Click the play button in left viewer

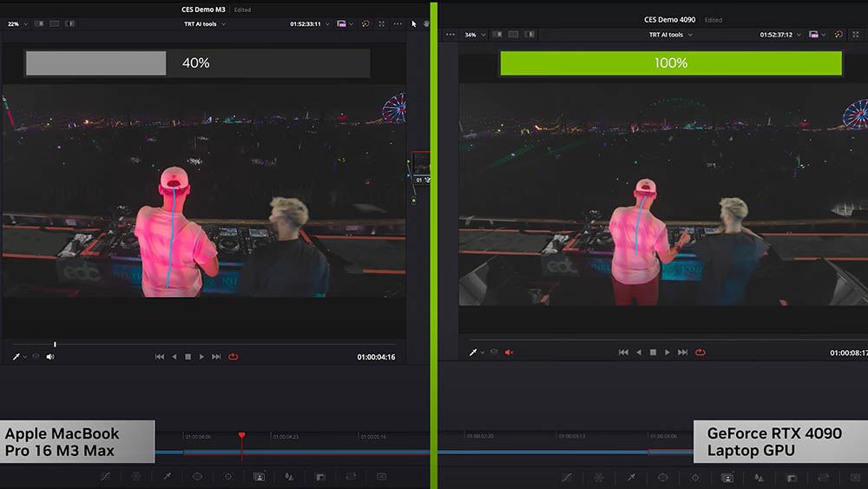pyautogui.click(x=201, y=357)
